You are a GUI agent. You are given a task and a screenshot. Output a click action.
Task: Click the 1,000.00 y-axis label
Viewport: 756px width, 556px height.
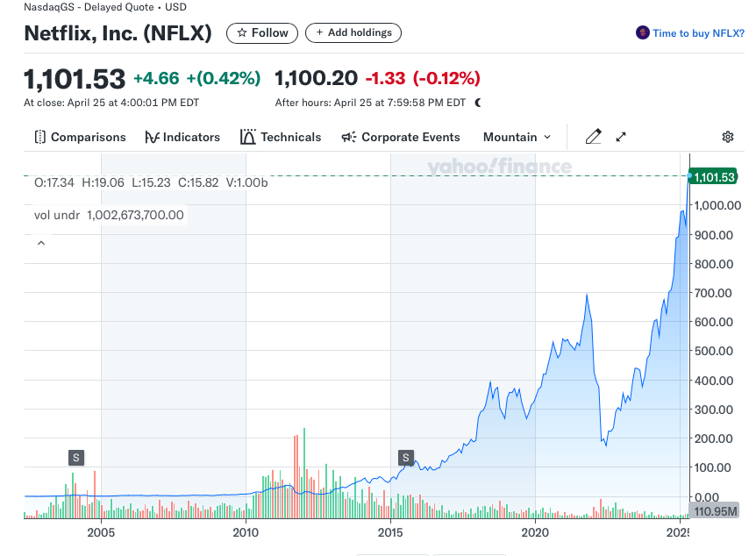tap(717, 205)
